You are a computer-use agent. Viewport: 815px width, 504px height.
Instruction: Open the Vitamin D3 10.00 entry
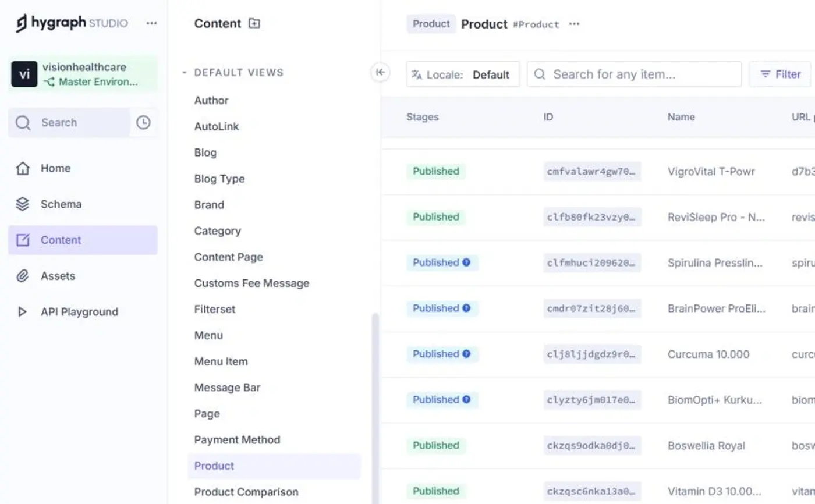(714, 491)
